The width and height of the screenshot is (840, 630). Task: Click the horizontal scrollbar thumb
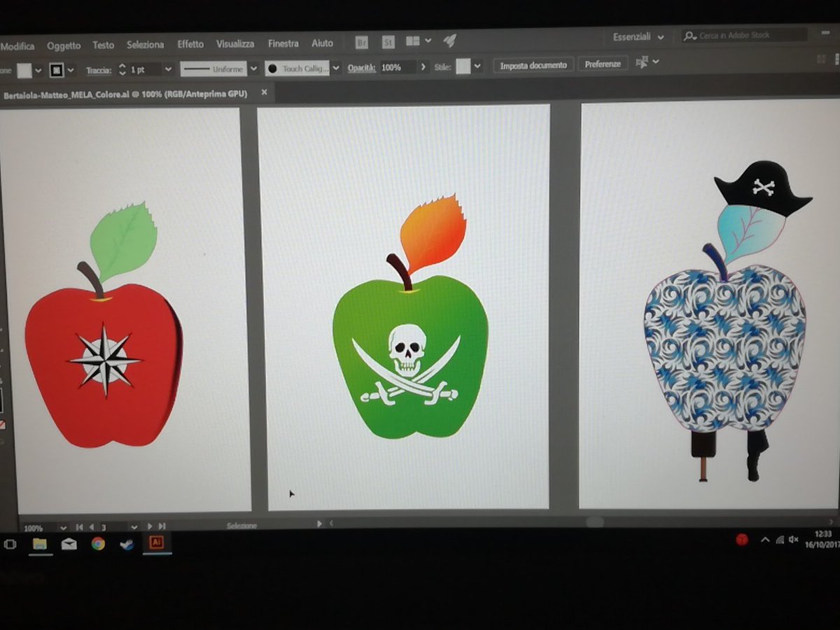click(x=594, y=521)
